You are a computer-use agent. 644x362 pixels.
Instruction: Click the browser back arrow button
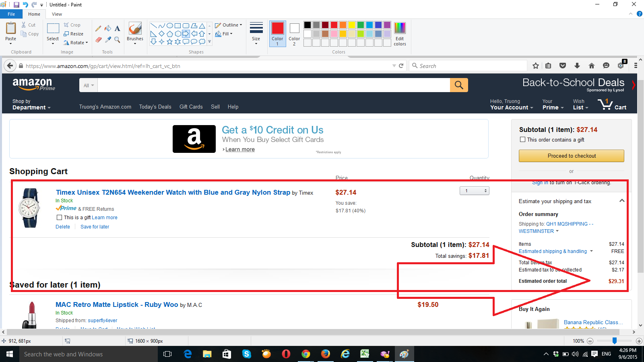pos(10,66)
